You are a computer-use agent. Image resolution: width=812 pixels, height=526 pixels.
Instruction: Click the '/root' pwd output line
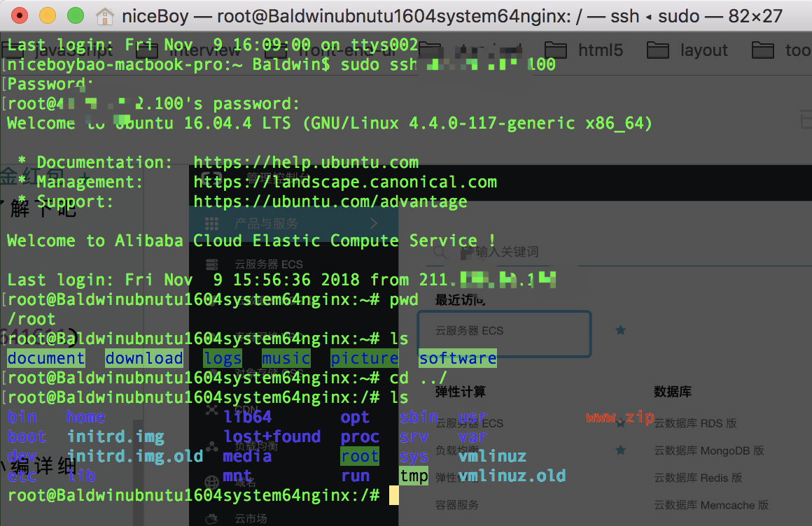(x=31, y=320)
